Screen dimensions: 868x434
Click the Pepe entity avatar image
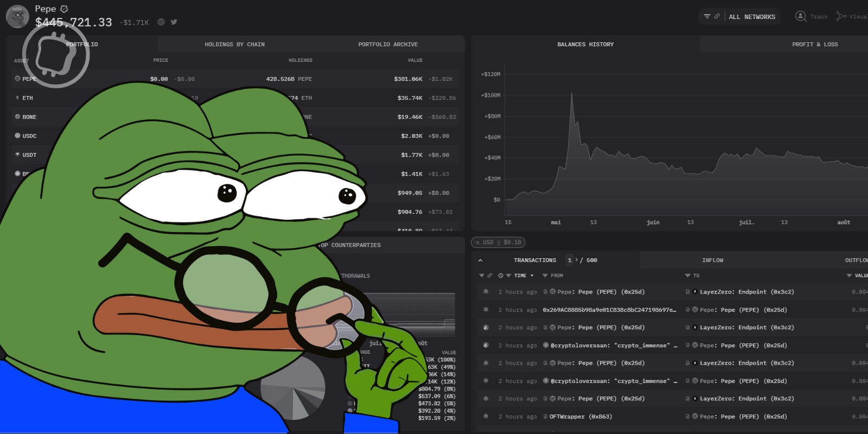[x=17, y=16]
